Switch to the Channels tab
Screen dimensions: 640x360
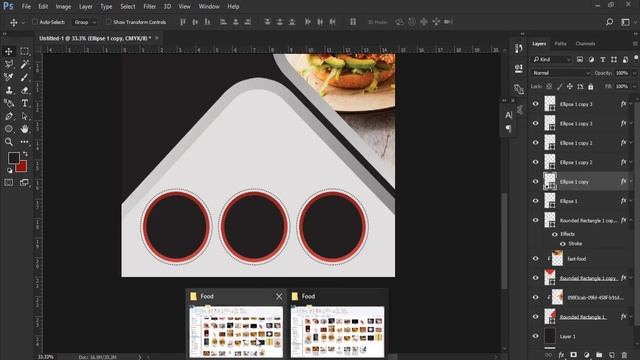(x=585, y=44)
